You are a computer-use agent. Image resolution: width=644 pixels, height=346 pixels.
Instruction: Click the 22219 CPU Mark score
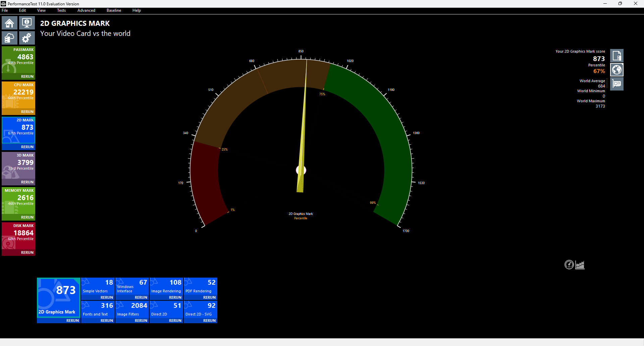click(23, 92)
